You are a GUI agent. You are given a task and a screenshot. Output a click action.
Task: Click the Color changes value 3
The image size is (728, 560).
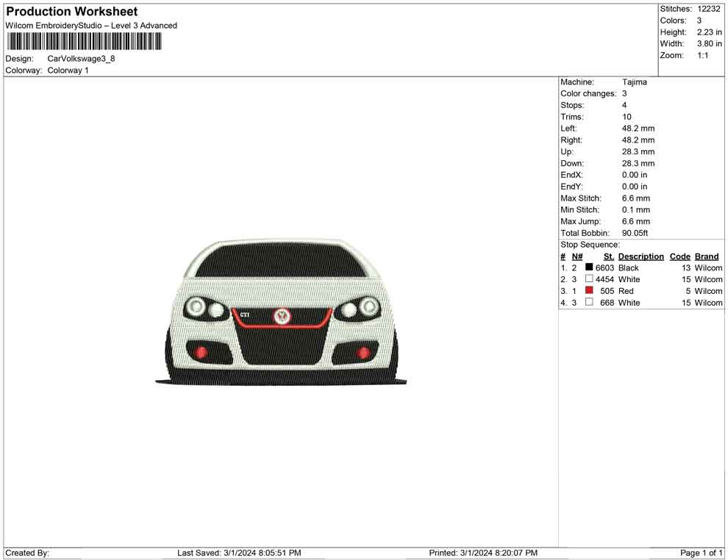[x=624, y=94]
